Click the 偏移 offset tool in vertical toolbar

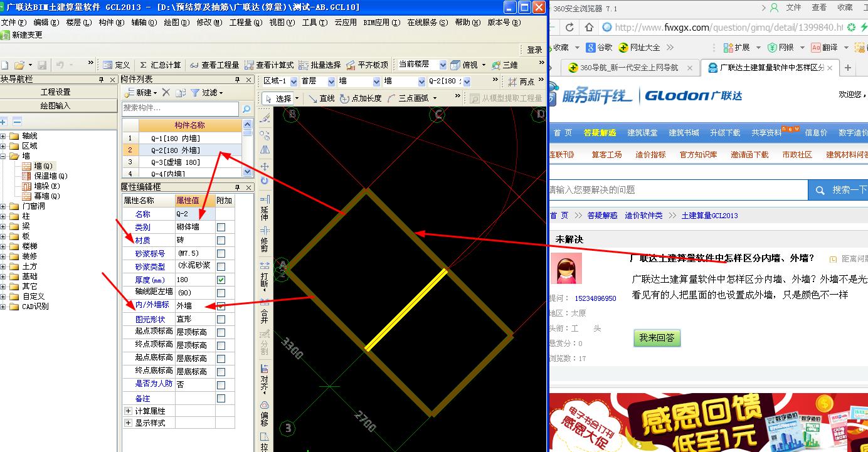[265, 413]
